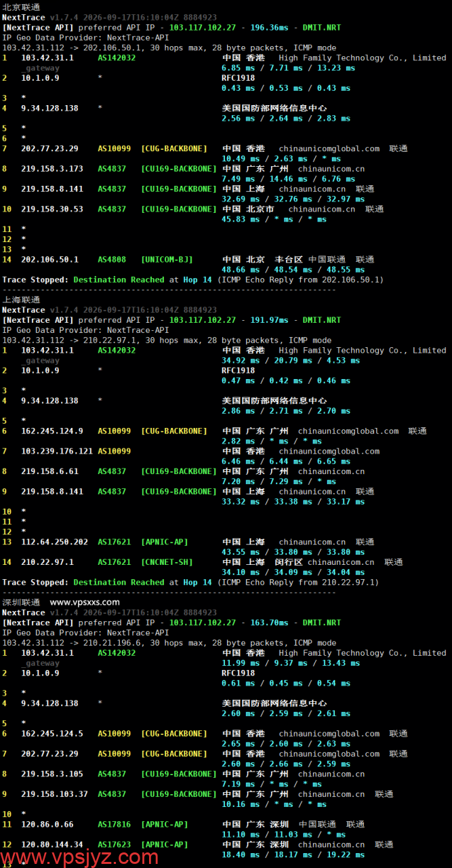
Task: Click the IP address 219.158.103.37
Action: pos(54,794)
